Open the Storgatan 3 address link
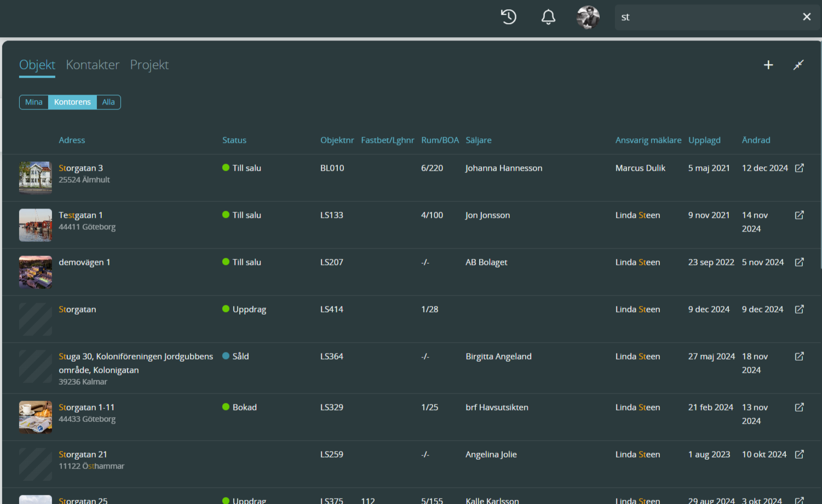822x504 pixels. click(x=81, y=168)
